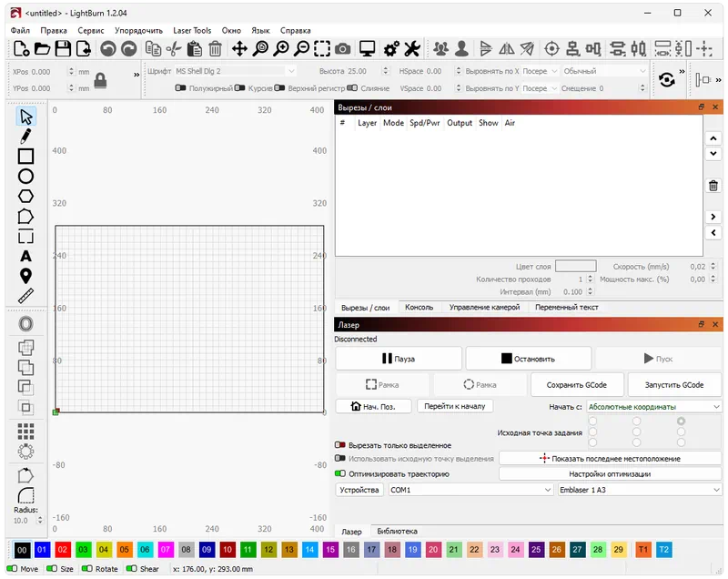Screen dimensions: 728x579
Task: Select the Polygon hexagon tool
Action: [x=26, y=197]
